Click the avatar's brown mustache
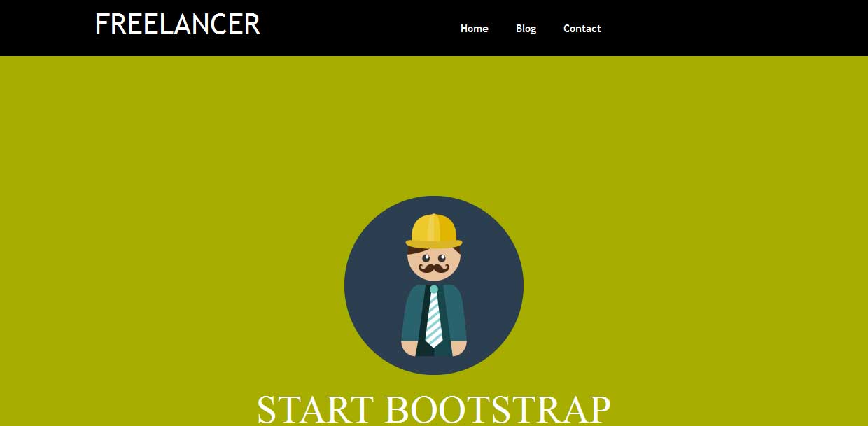Image resolution: width=868 pixels, height=426 pixels. 433,268
